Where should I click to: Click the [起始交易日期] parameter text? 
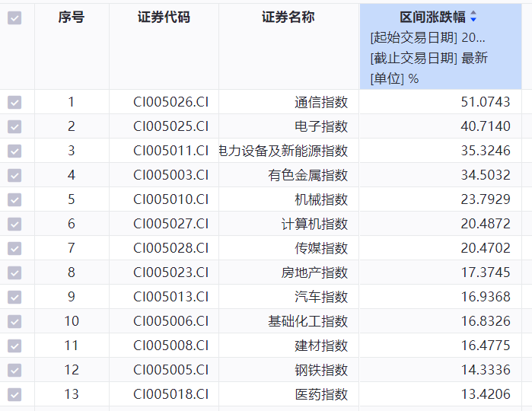pyautogui.click(x=428, y=37)
